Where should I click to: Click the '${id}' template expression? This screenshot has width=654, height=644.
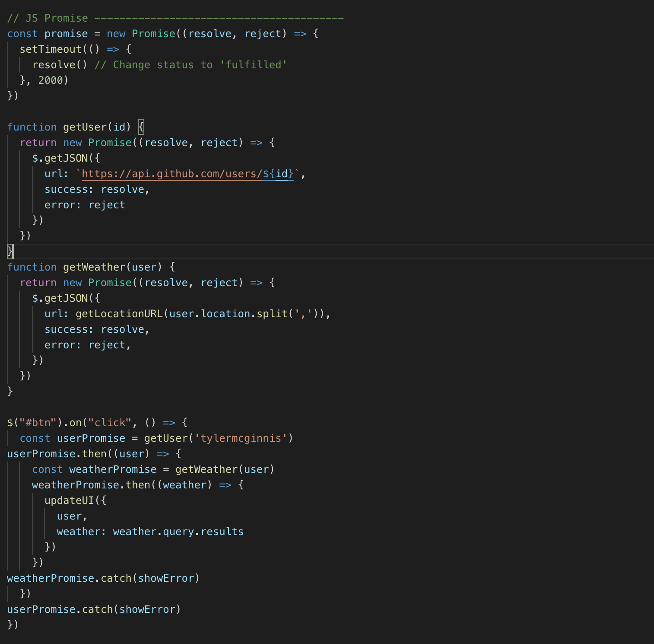pyautogui.click(x=278, y=174)
